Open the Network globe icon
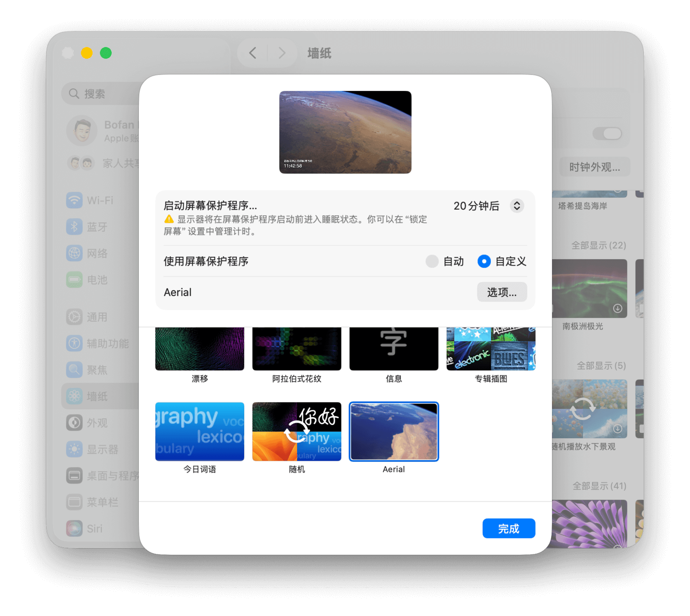The image size is (690, 616). click(74, 253)
